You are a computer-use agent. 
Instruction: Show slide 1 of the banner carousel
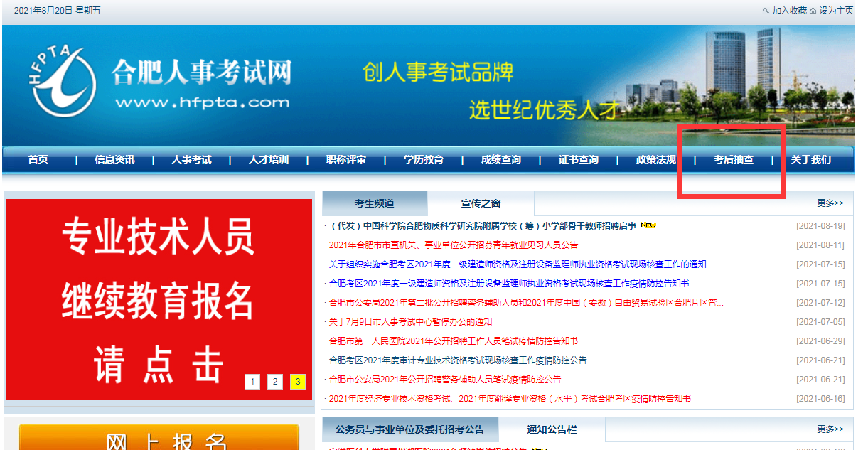[x=252, y=382]
